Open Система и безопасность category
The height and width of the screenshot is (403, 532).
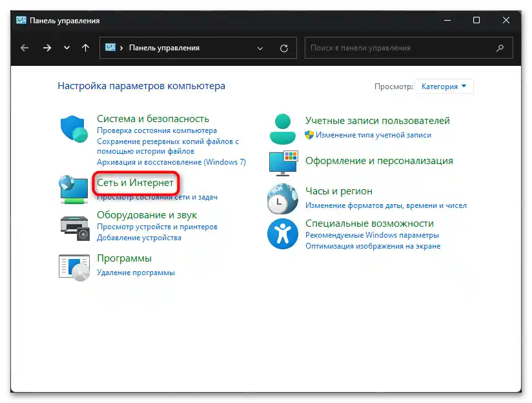click(153, 118)
